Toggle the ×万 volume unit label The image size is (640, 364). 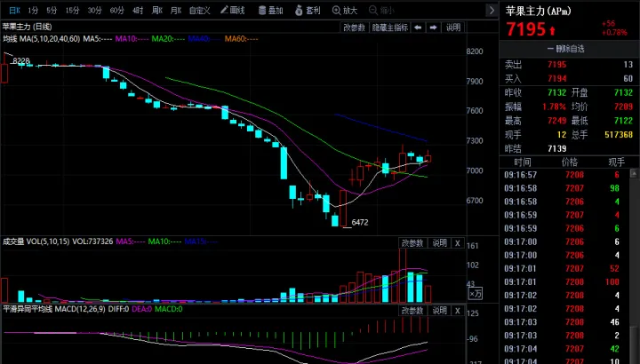[476, 293]
